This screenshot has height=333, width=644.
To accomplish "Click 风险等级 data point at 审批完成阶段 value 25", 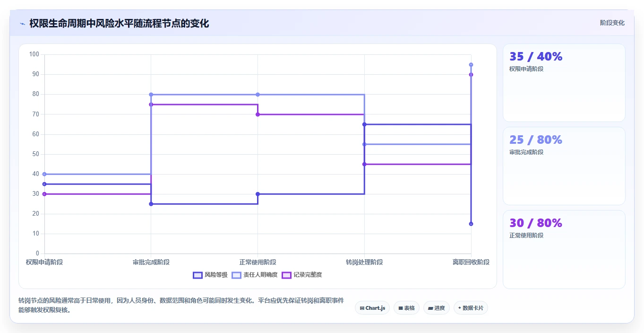I will pos(151,204).
